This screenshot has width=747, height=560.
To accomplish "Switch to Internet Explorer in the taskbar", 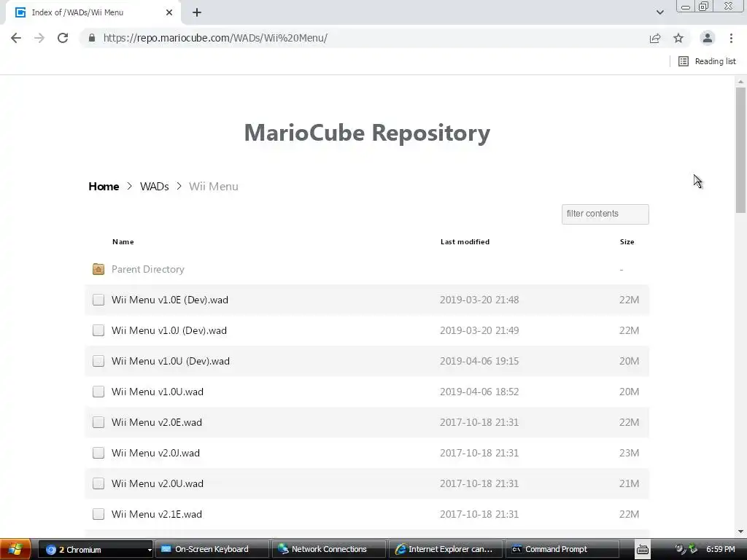I will click(446, 550).
